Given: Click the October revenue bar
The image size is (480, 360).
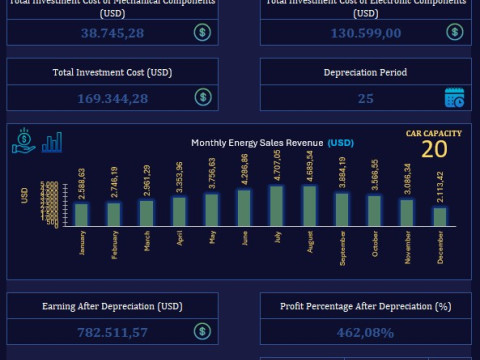Looking at the screenshot, I should pos(374,211).
